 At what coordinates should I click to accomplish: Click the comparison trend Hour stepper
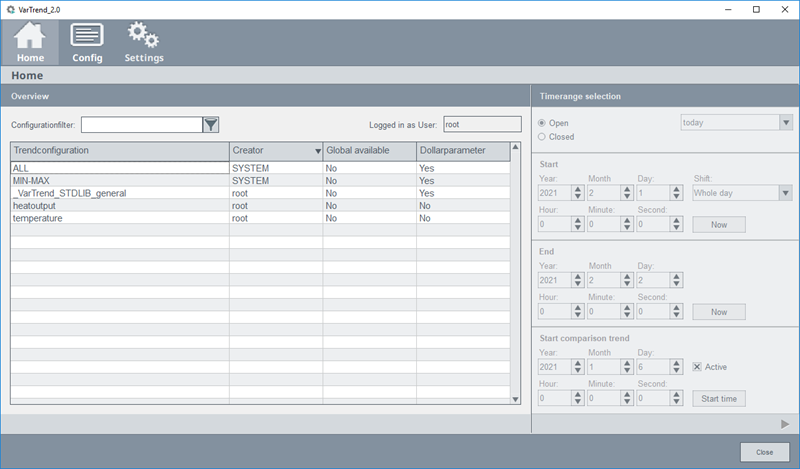(578, 398)
